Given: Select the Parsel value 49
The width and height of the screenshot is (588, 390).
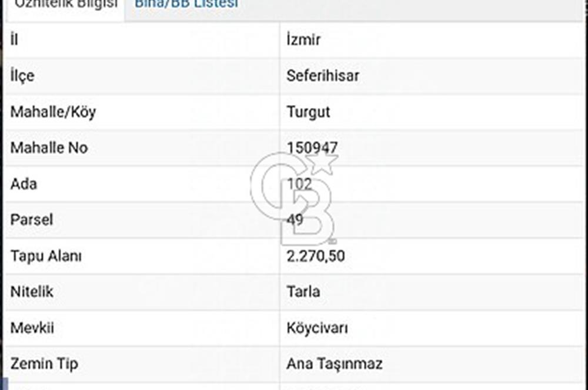Looking at the screenshot, I should coord(296,220).
